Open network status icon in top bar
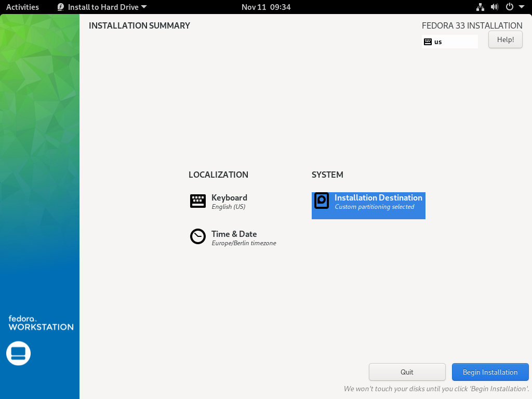 (x=480, y=7)
